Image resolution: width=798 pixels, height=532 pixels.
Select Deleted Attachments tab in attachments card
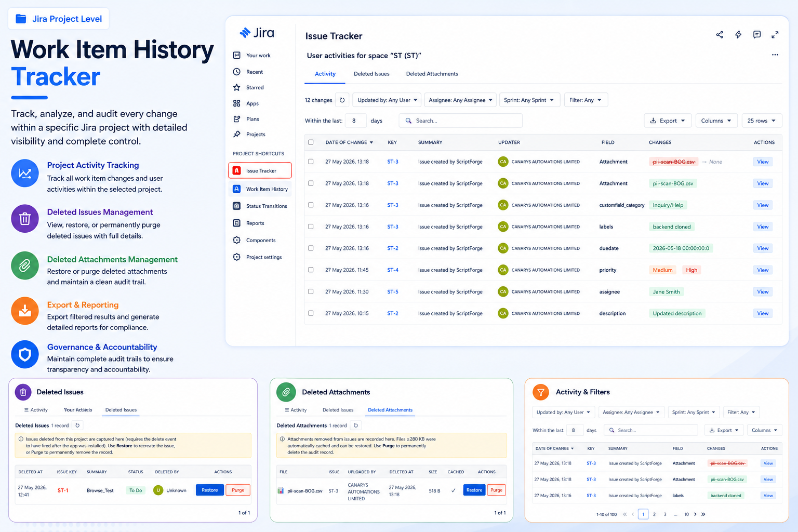pyautogui.click(x=390, y=410)
